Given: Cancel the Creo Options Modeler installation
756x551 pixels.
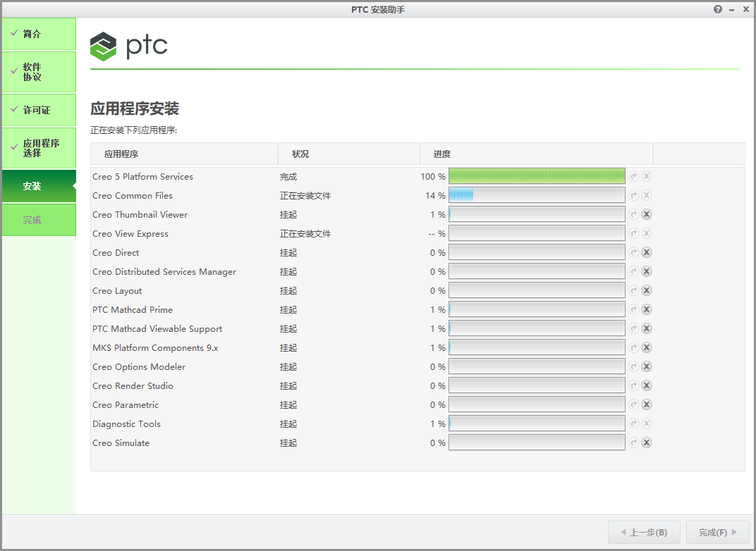Looking at the screenshot, I should point(647,366).
